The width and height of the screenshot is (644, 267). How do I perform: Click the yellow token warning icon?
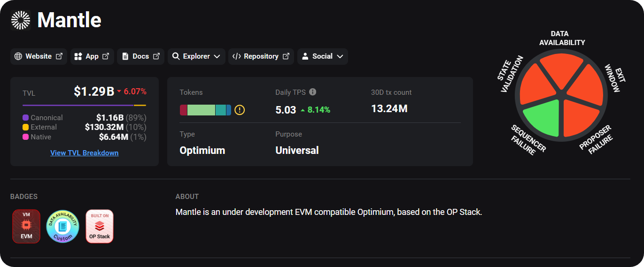click(240, 110)
